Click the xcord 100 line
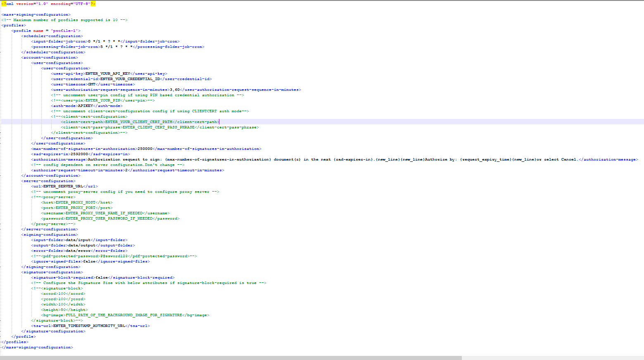Image resolution: width=644 pixels, height=360 pixels. [63, 294]
